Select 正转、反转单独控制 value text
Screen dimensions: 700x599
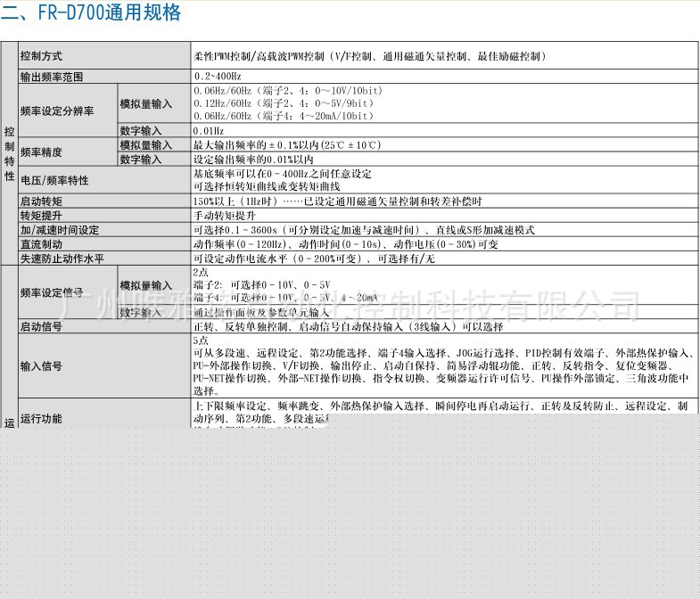[348, 327]
